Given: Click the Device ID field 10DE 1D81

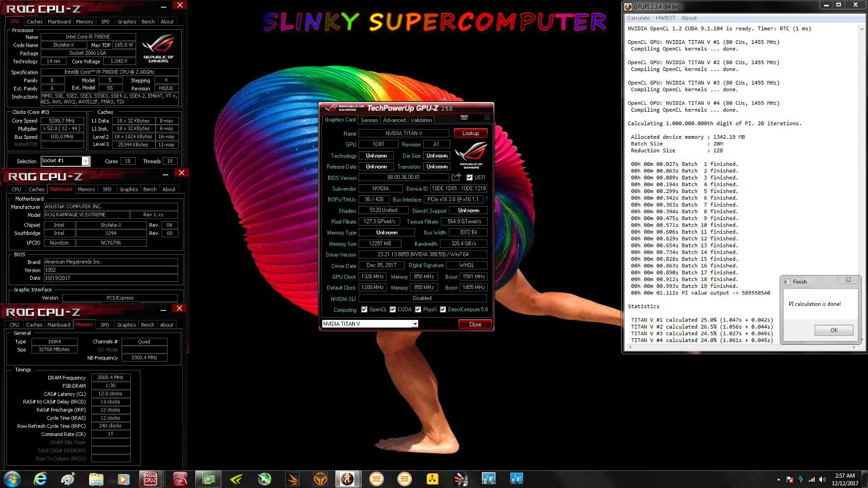Looking at the screenshot, I should [x=458, y=189].
